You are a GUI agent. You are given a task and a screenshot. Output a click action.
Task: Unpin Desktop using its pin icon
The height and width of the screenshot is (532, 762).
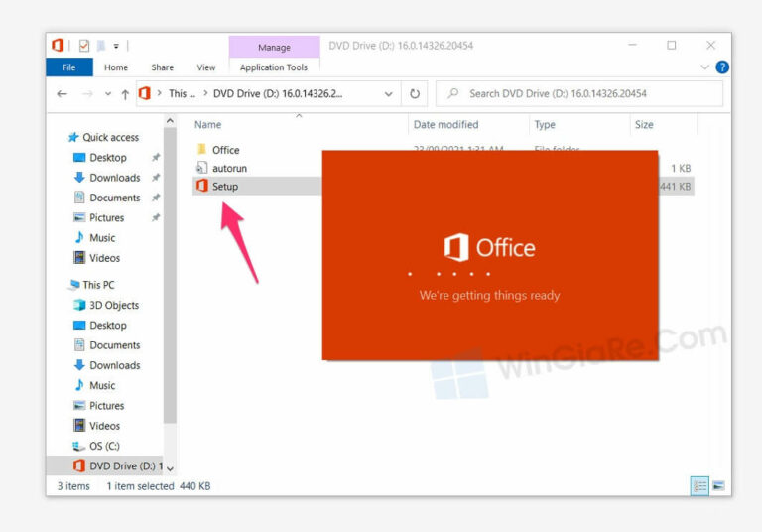(156, 157)
